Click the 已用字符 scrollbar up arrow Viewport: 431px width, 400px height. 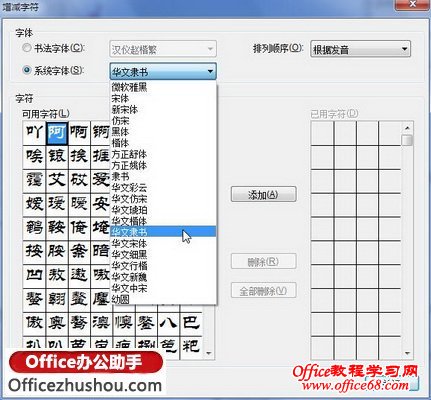[x=407, y=128]
